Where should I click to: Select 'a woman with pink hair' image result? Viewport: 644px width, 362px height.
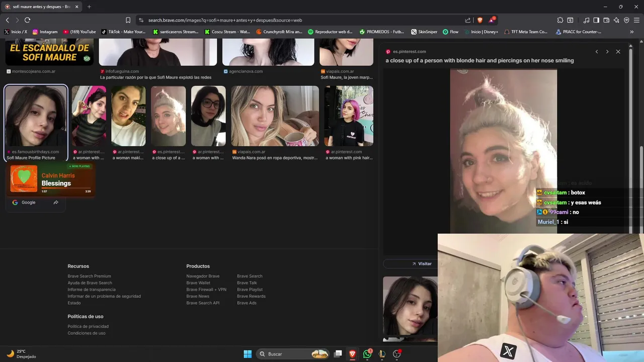click(349, 116)
